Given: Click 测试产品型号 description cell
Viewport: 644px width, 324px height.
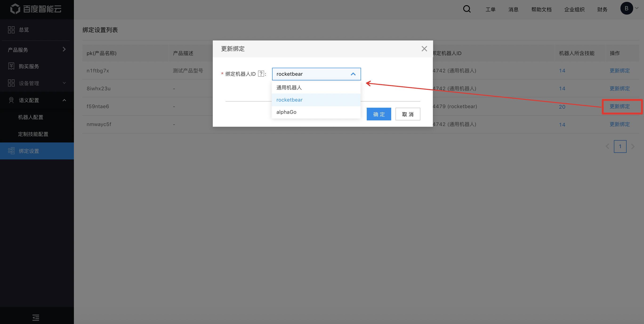Looking at the screenshot, I should [x=188, y=71].
